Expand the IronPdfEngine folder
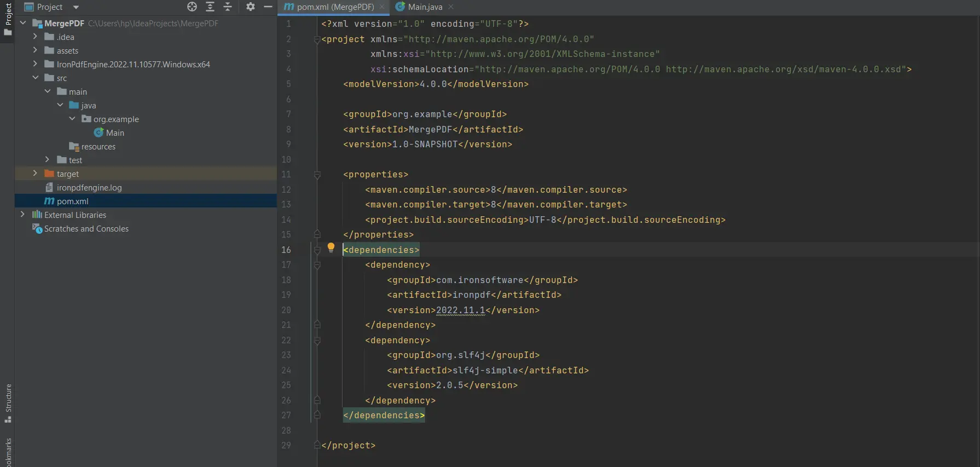Screen dimensions: 980x467 [35, 64]
